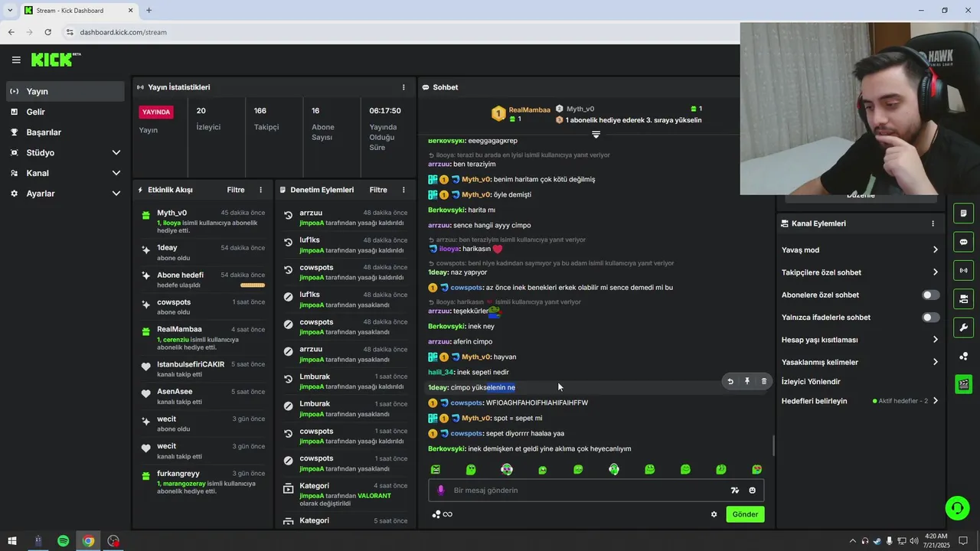The height and width of the screenshot is (551, 980).
Task: Go to Gelir in the sidebar
Action: (x=65, y=112)
